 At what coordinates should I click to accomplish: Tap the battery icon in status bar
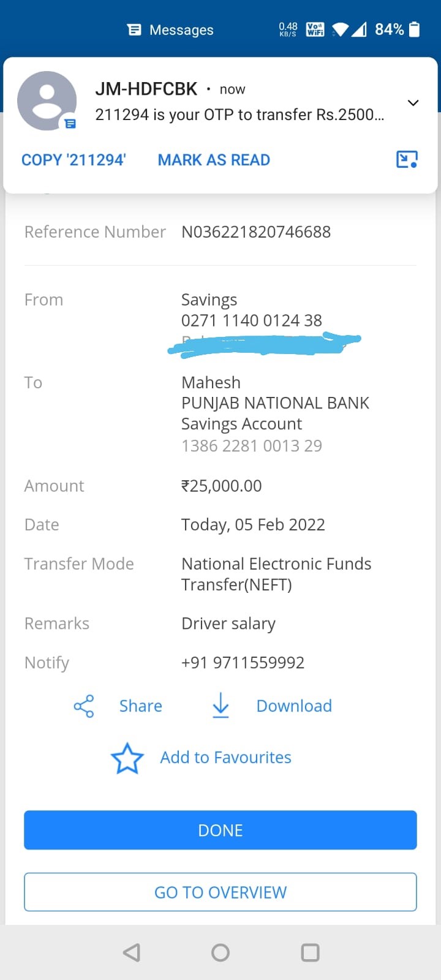415,29
